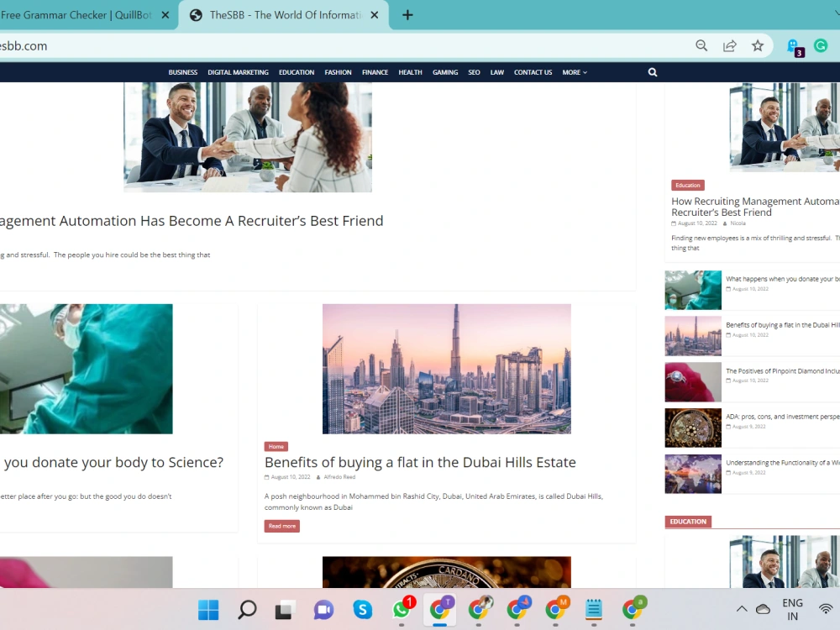Open Benefits of buying a flat headline
This screenshot has height=630, width=840.
[x=420, y=462]
